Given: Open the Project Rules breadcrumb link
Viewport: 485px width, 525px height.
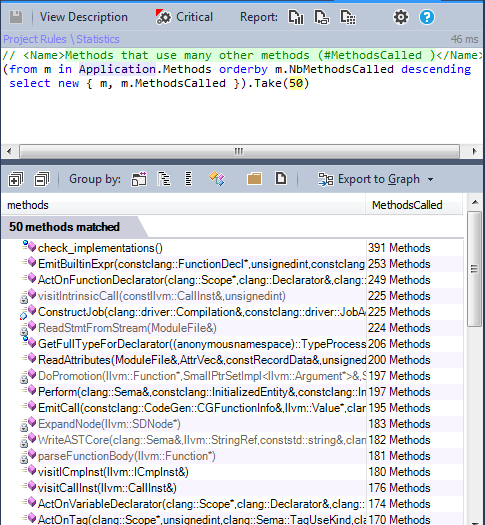Looking at the screenshot, I should pos(35,39).
